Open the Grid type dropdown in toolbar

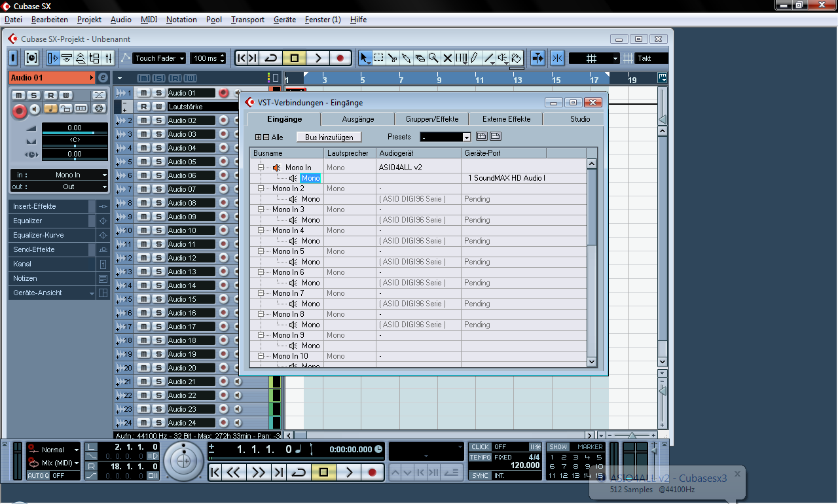coord(594,58)
